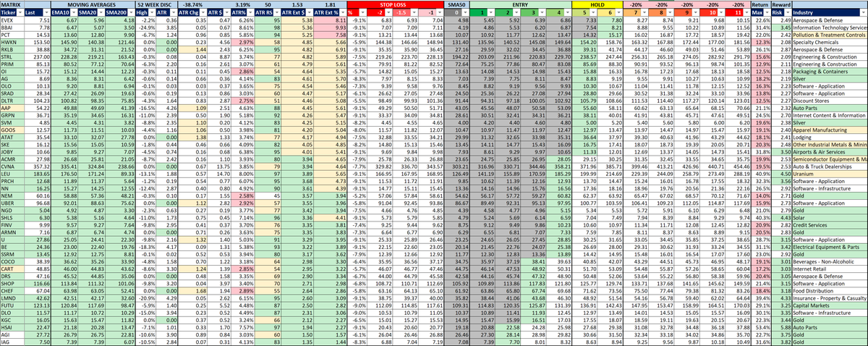
Task: Select the 52 WEEK DISC header cell
Action: pyautogui.click(x=156, y=4)
